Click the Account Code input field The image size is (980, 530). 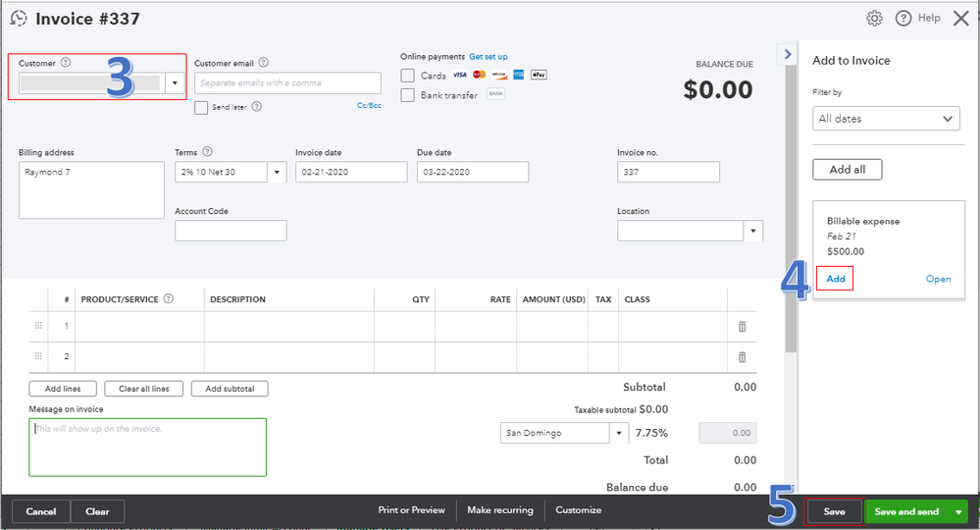coord(231,231)
